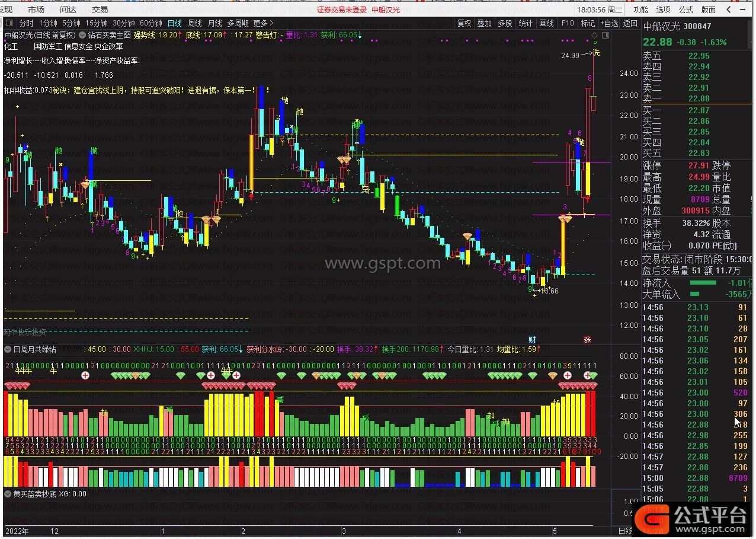Open the 功能 menu

(x=640, y=9)
